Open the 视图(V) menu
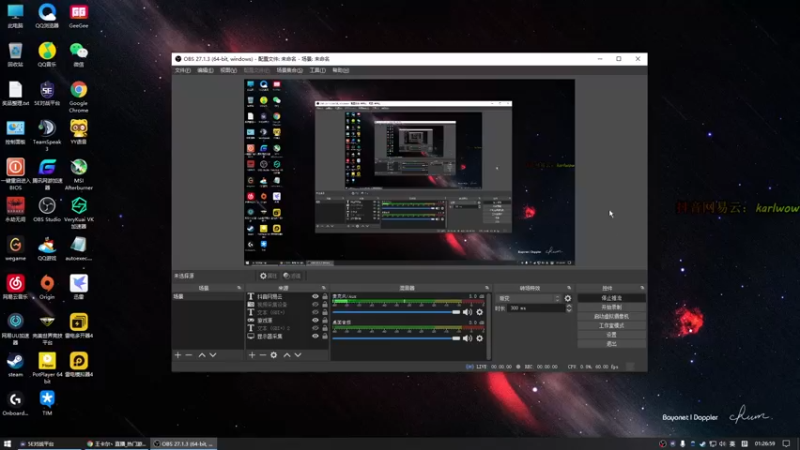Image resolution: width=800 pixels, height=450 pixels. 228,70
